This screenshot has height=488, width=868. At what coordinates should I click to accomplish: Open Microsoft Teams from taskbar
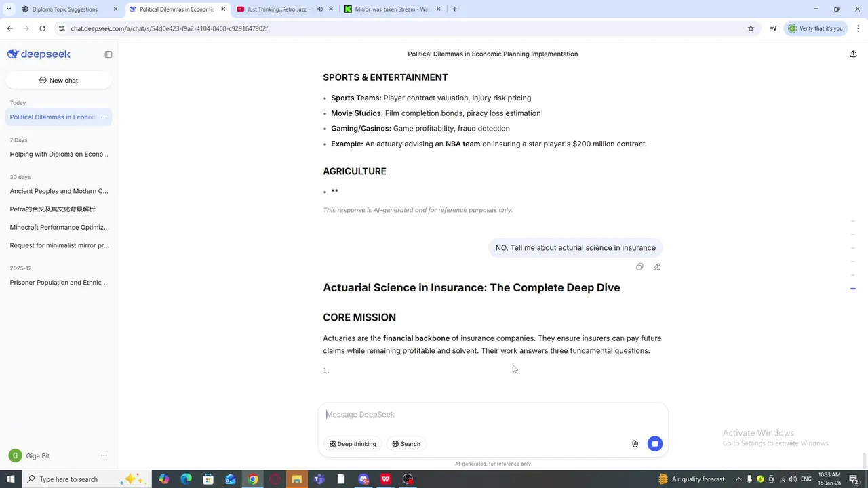click(x=319, y=479)
